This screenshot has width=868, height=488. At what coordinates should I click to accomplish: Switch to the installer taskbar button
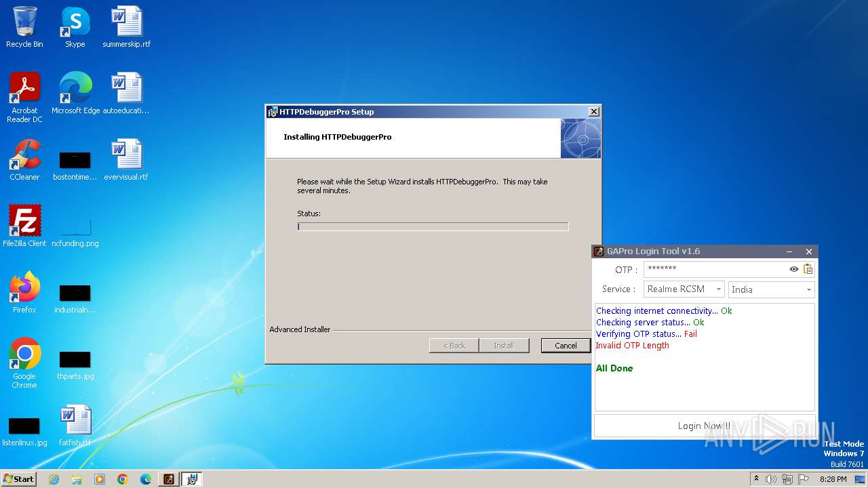click(192, 479)
